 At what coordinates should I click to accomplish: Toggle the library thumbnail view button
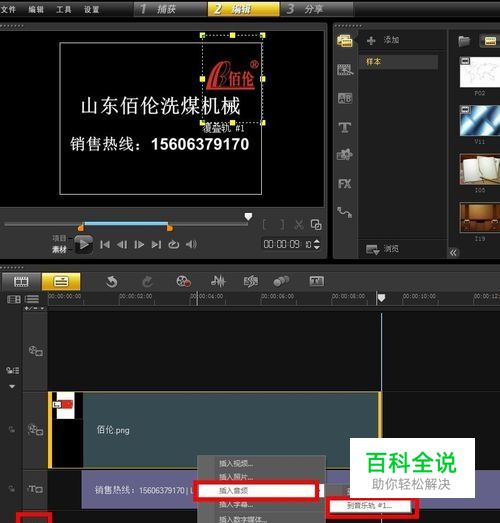[490, 41]
